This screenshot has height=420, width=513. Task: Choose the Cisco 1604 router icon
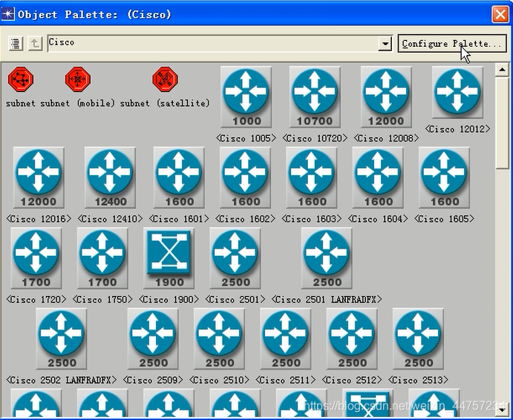coord(378,177)
